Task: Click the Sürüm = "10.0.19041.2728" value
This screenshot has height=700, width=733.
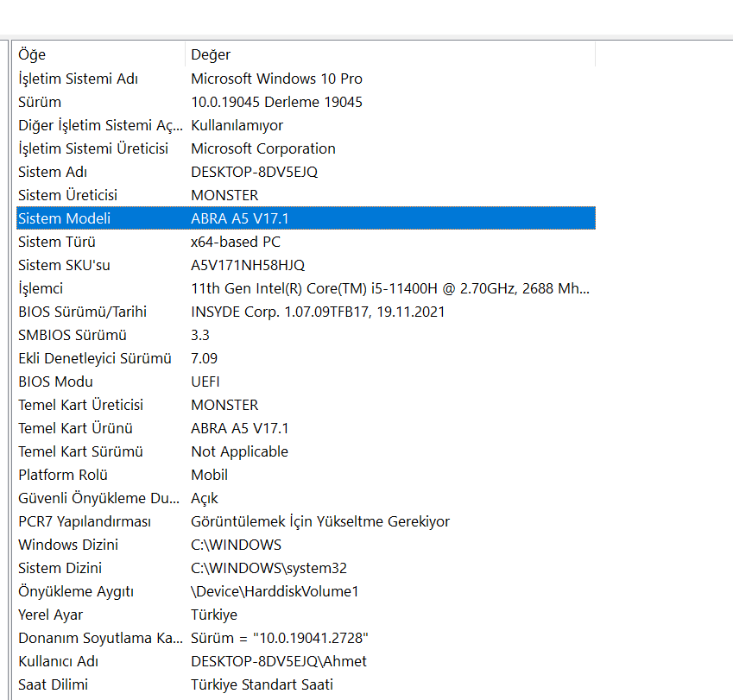Action: coord(280,638)
